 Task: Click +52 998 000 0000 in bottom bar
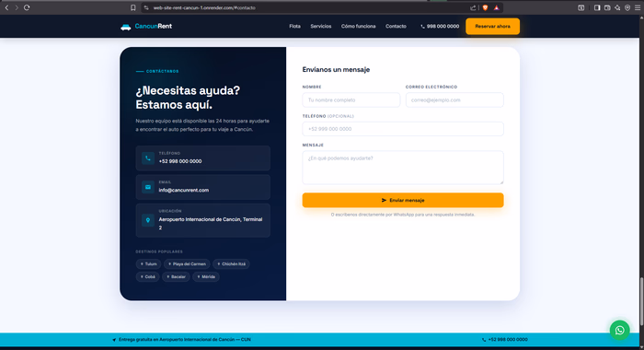508,340
